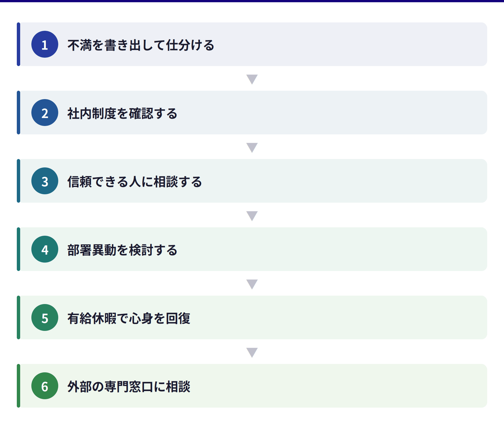
Task: Click the 有給休暇で心身を回復 step text
Action: point(129,318)
